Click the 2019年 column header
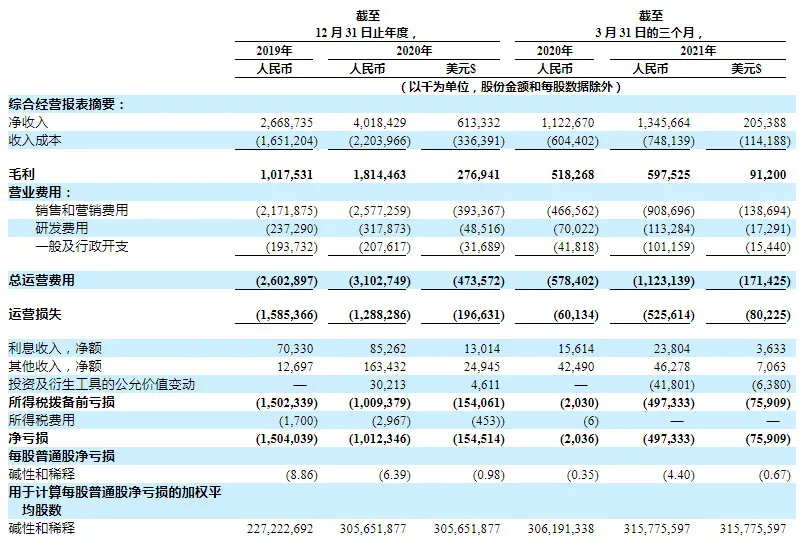The height and width of the screenshot is (549, 807). (x=274, y=50)
